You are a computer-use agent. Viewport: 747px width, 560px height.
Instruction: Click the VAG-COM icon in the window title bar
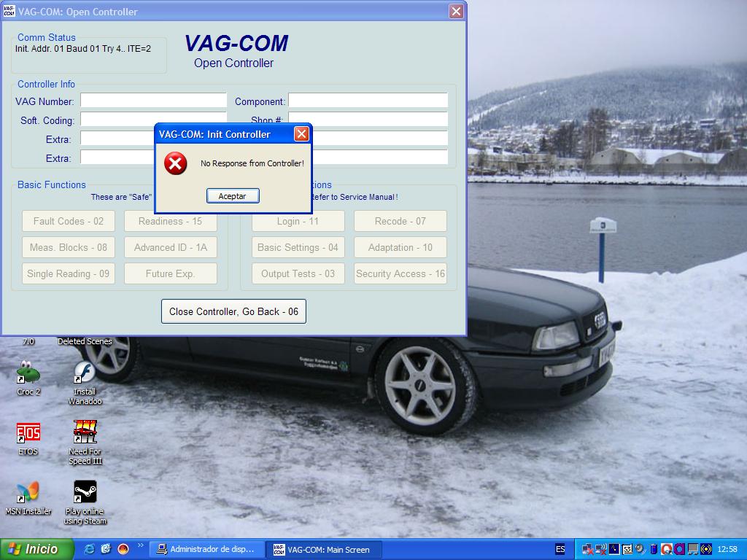tap(9, 11)
